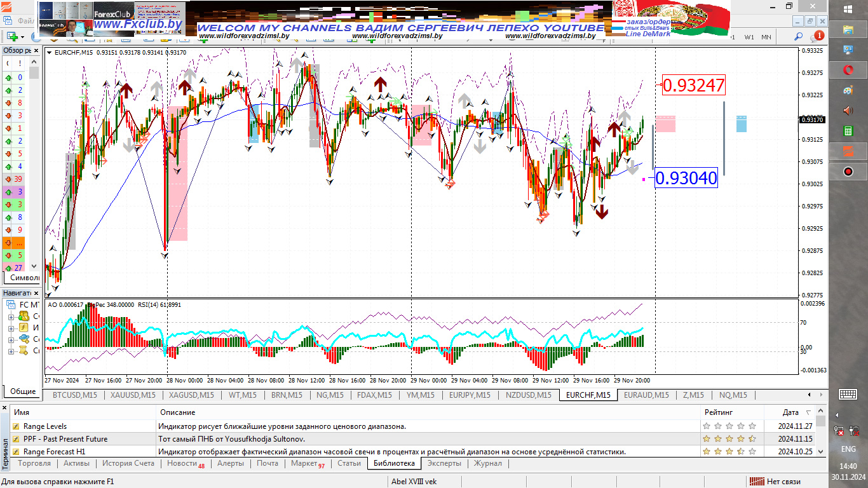
Task: Select the Общие tab in Navigator
Action: click(x=23, y=391)
